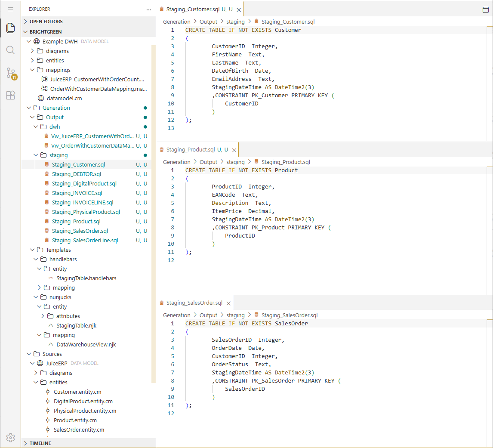Screen dimensions: 493x448
Task: Open the Manage gear icon
Action: pyautogui.click(x=10, y=437)
